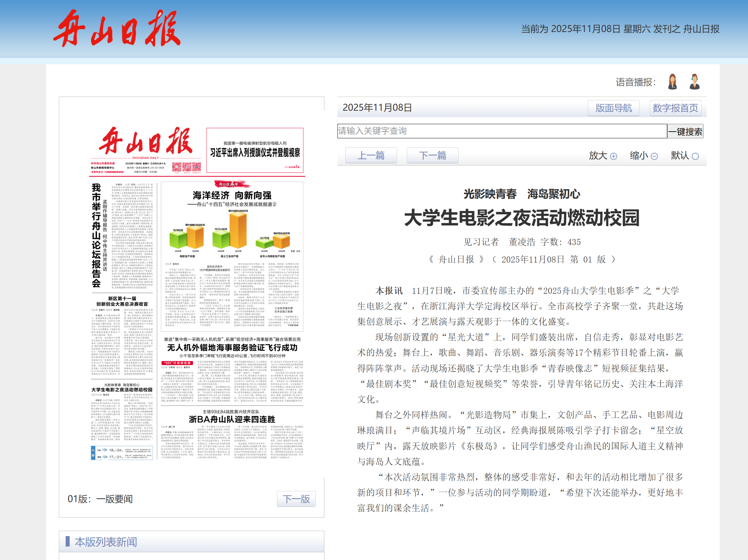Click the 舟山日报 red logo in header

117,28
